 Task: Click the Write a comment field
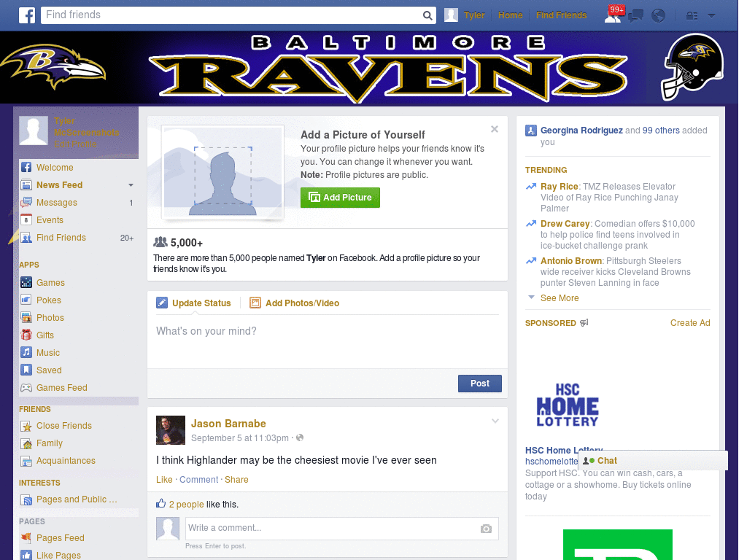point(342,528)
